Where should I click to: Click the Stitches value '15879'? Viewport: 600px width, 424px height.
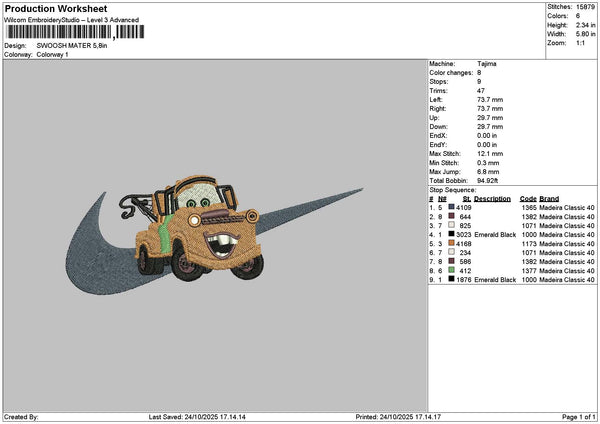[585, 7]
